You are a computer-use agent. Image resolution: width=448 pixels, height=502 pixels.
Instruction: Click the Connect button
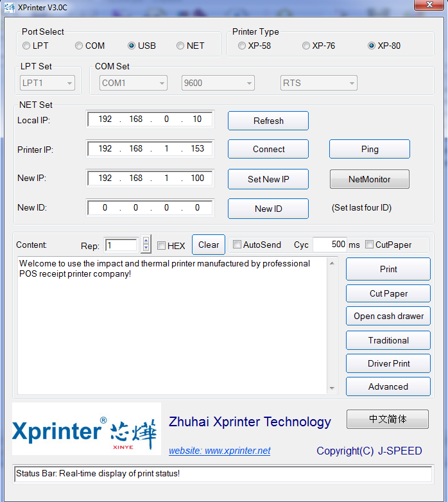click(268, 149)
